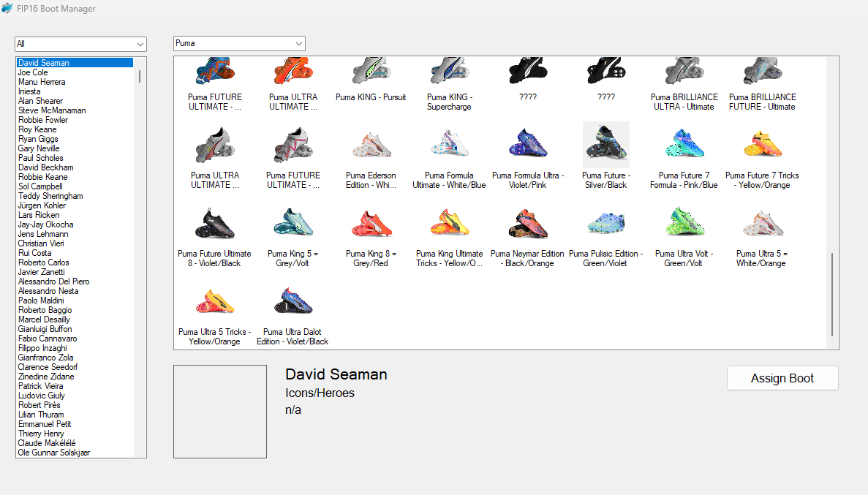Click the FIP16 Boot Manager app icon
868x495 pixels.
coord(7,8)
